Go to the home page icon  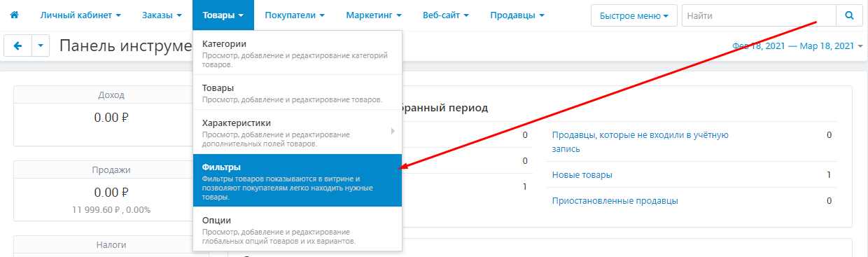pos(14,15)
